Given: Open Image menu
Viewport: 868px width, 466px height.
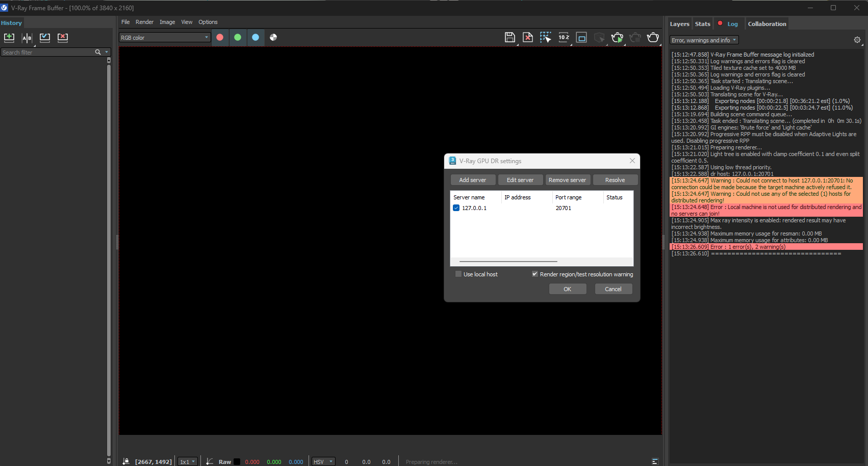Looking at the screenshot, I should [x=167, y=22].
